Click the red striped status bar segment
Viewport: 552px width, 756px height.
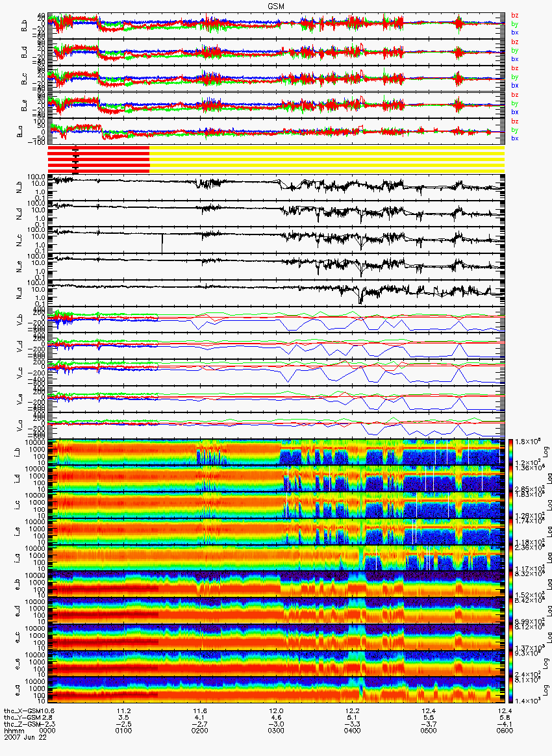98,160
